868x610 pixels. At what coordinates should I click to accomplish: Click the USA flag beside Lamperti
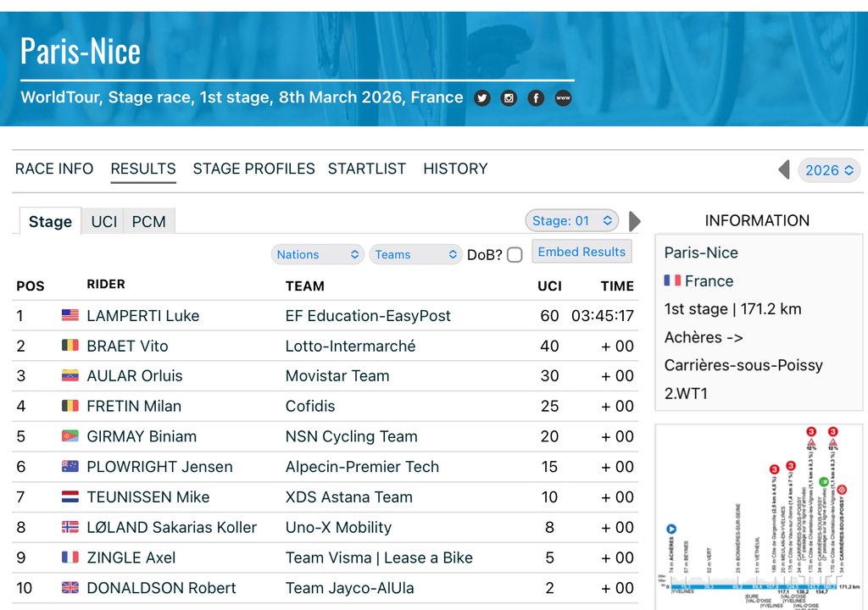tap(70, 315)
